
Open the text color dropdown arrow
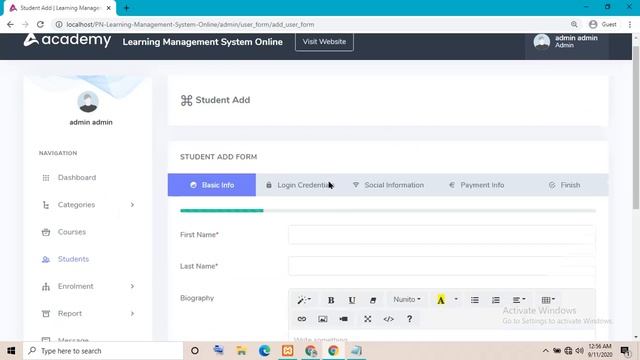pyautogui.click(x=456, y=300)
